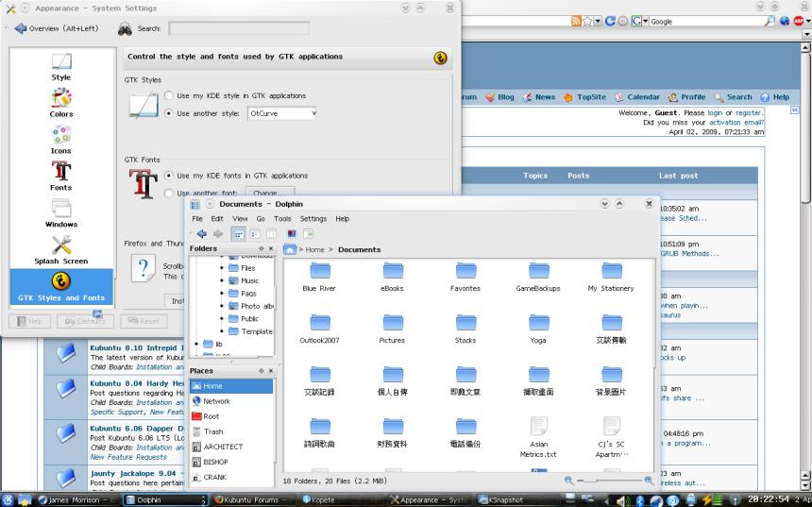Choose 'Use my KDE fonts in GTK applications'
The height and width of the screenshot is (507, 812).
point(169,176)
